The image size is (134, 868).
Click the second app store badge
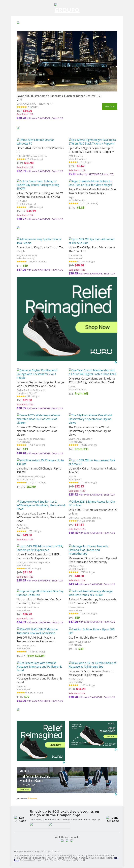[x=59, y=825]
